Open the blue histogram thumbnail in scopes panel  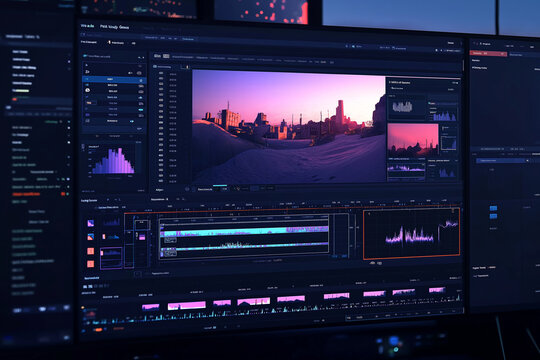(x=444, y=116)
